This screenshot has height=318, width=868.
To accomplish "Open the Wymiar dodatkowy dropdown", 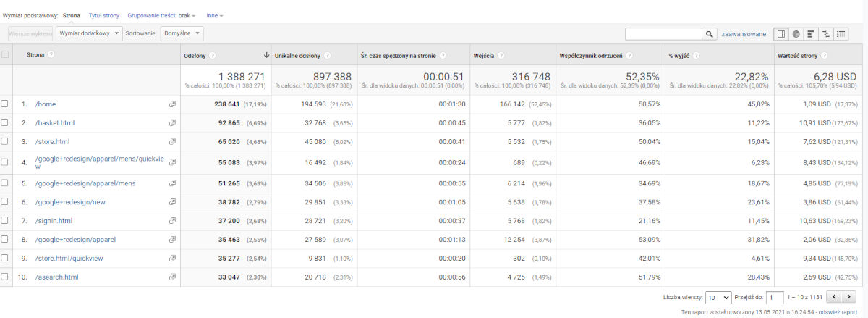I will click(89, 33).
